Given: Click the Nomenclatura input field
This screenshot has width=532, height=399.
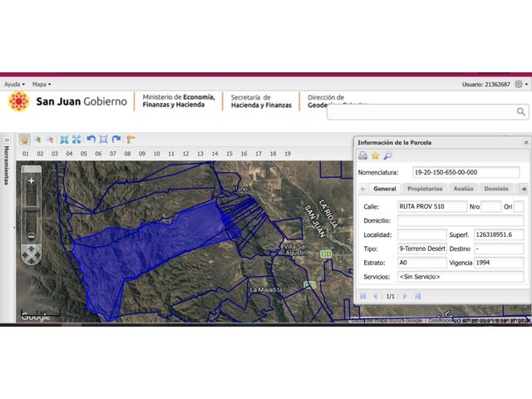Looking at the screenshot, I should [465, 172].
